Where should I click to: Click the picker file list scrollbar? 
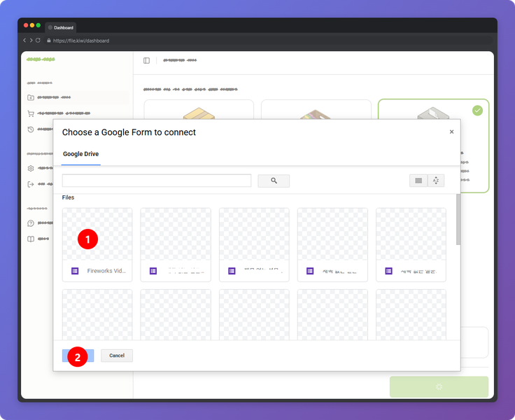458,219
